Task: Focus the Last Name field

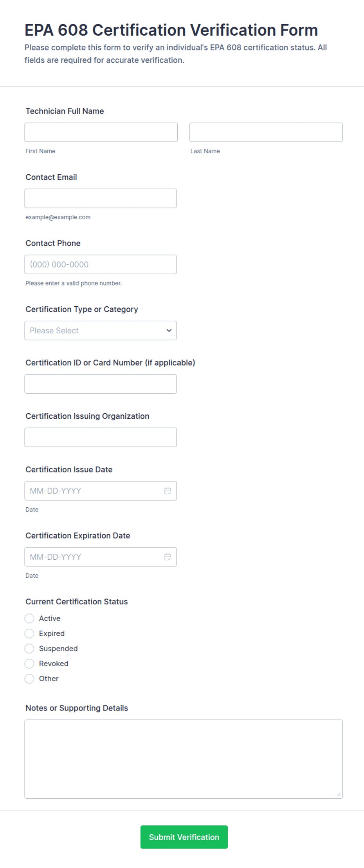Action: pyautogui.click(x=266, y=132)
